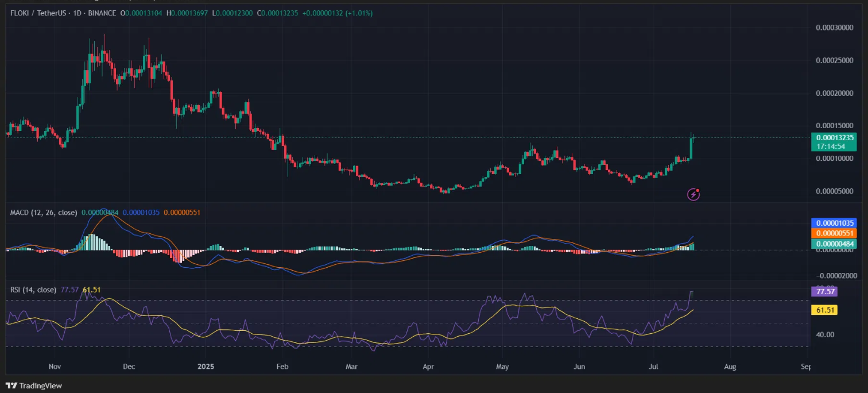Click the Apr label on the time axis
Image resolution: width=868 pixels, height=393 pixels.
pos(428,366)
